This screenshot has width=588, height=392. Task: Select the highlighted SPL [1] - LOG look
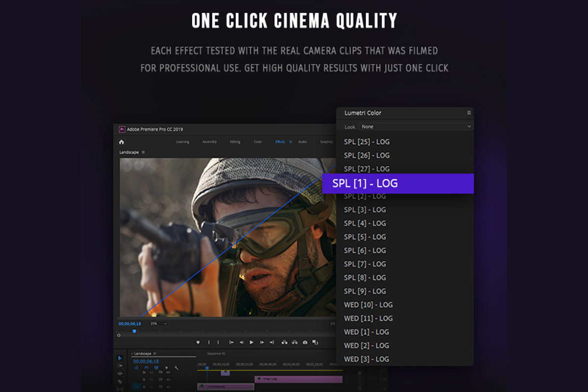[x=398, y=183]
